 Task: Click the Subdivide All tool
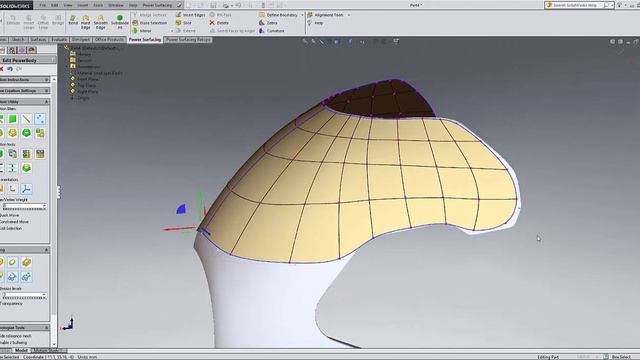[120, 22]
